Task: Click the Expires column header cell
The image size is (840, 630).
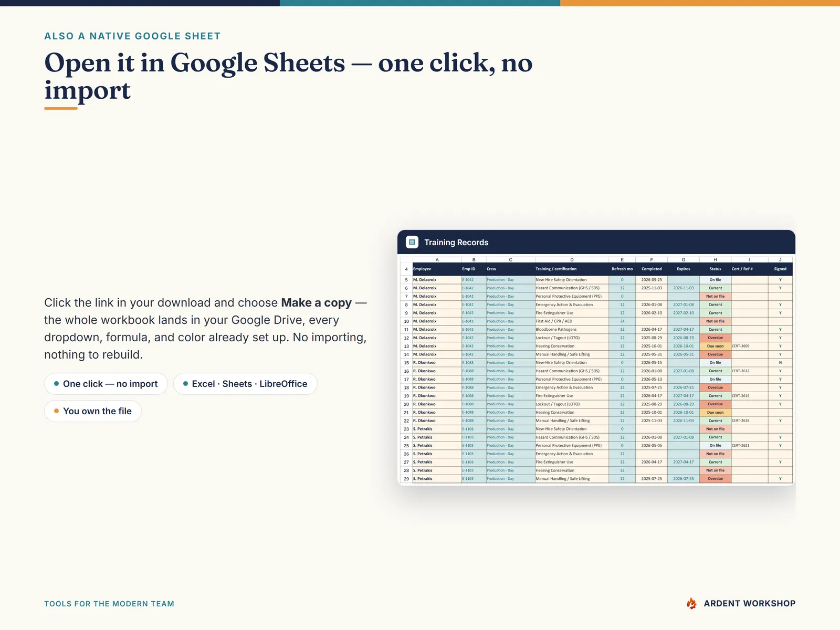Action: [x=684, y=269]
